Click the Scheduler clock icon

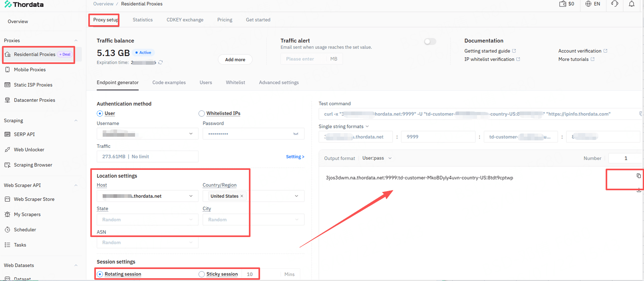click(8, 229)
